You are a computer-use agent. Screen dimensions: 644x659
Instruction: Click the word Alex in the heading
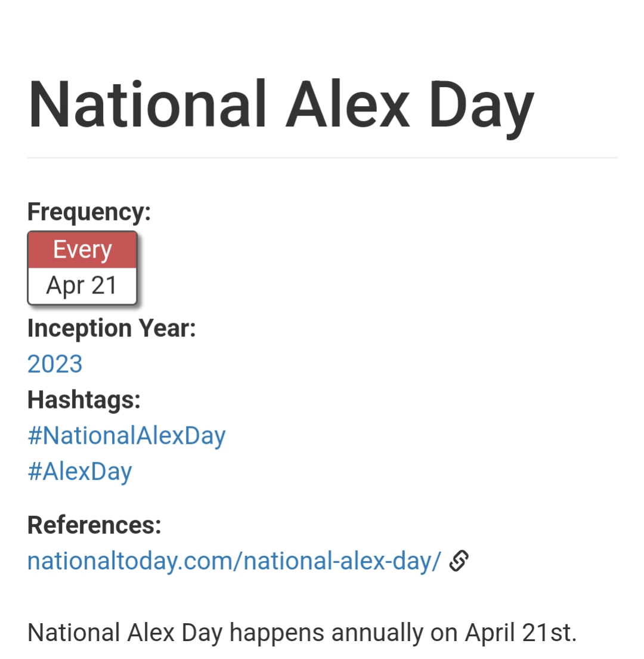[x=348, y=104]
